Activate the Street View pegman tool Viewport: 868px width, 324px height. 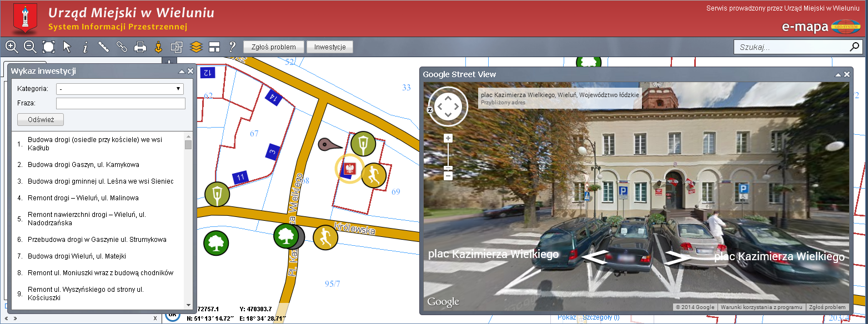click(158, 47)
